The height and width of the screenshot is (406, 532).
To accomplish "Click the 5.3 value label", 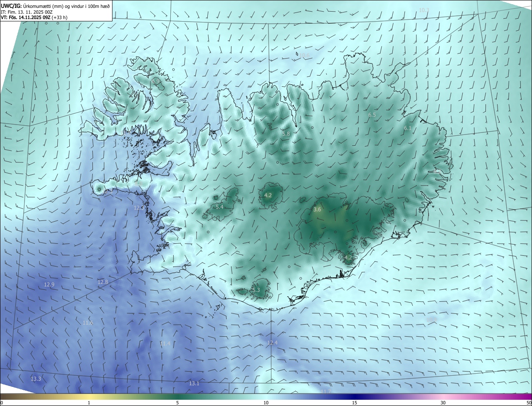I will click(256, 290).
